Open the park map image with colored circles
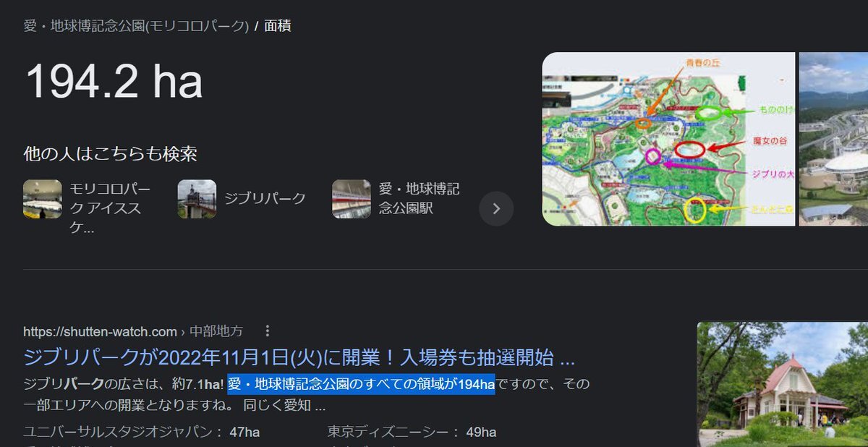 click(668, 139)
